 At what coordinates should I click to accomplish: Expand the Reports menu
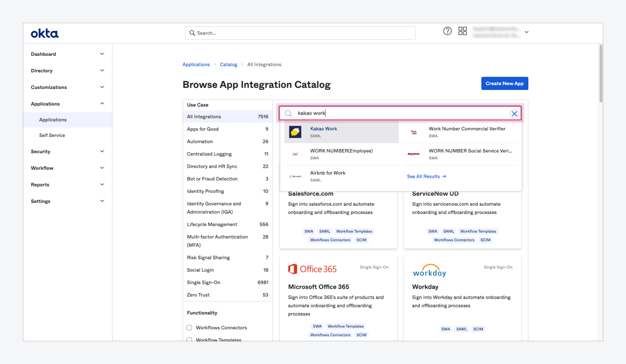pyautogui.click(x=68, y=185)
